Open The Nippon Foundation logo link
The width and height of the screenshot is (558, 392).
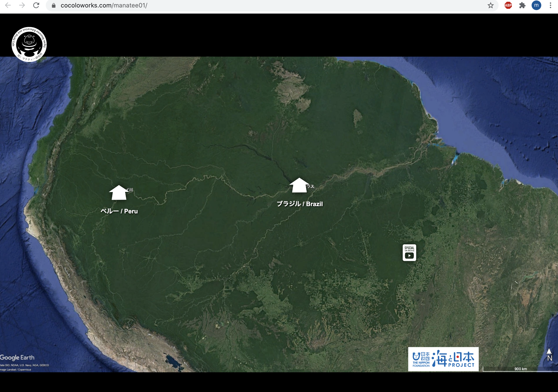421,359
